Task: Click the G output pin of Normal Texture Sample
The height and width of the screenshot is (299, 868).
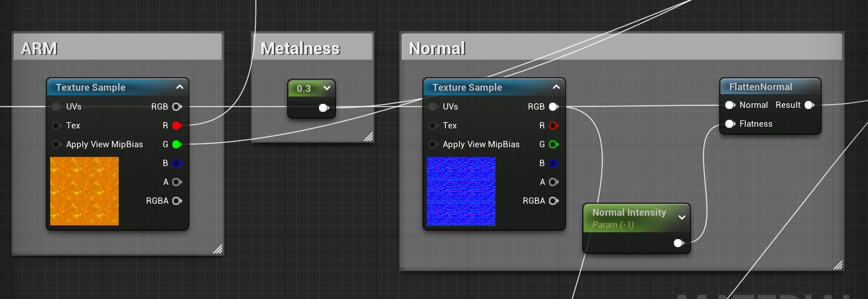Action: tap(553, 144)
